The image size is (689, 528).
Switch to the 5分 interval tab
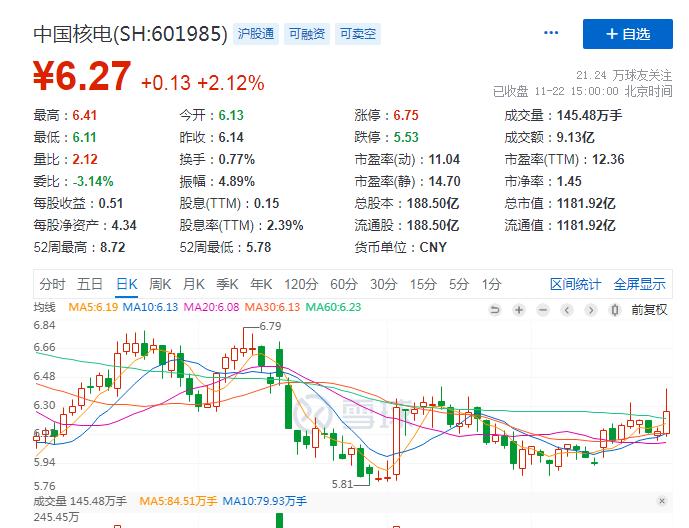point(459,284)
